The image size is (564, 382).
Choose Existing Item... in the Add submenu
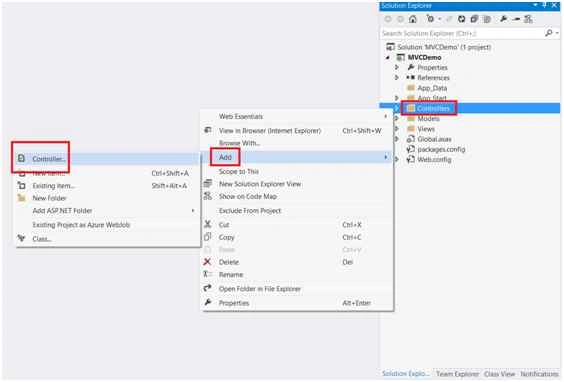tap(53, 186)
